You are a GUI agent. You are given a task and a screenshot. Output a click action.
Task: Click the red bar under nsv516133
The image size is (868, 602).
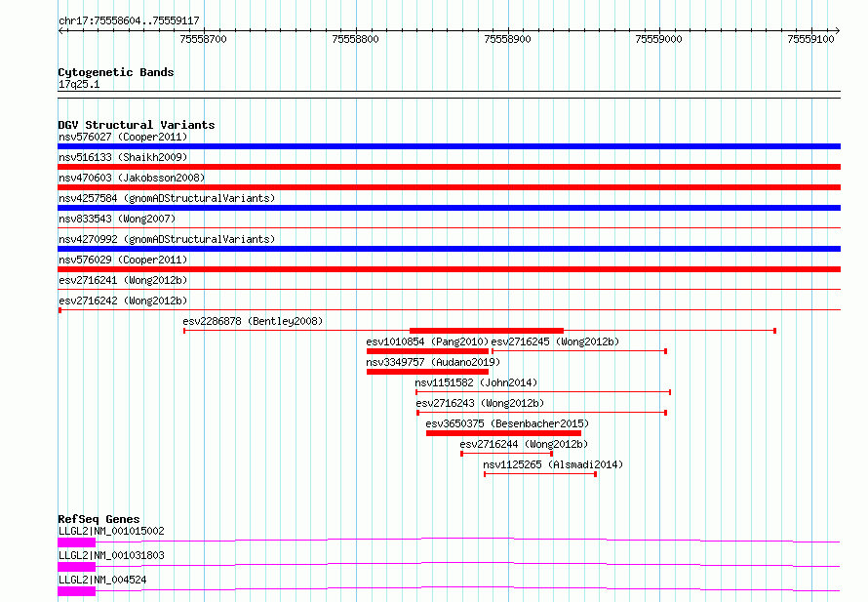(x=449, y=167)
